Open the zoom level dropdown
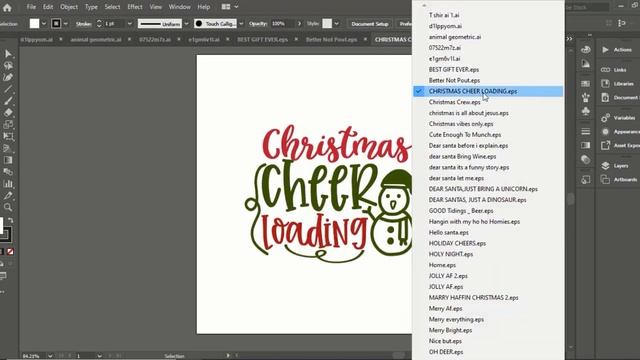 click(50, 356)
